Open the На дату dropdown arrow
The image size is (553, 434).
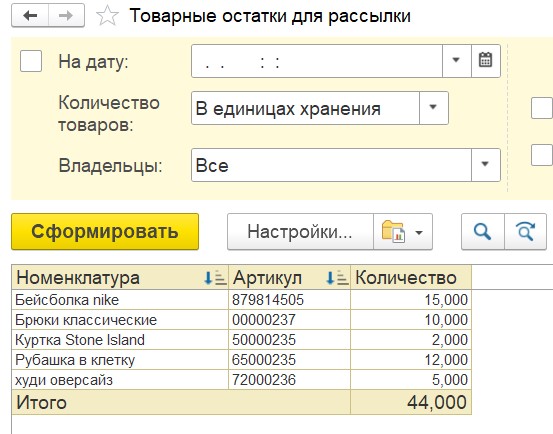456,61
